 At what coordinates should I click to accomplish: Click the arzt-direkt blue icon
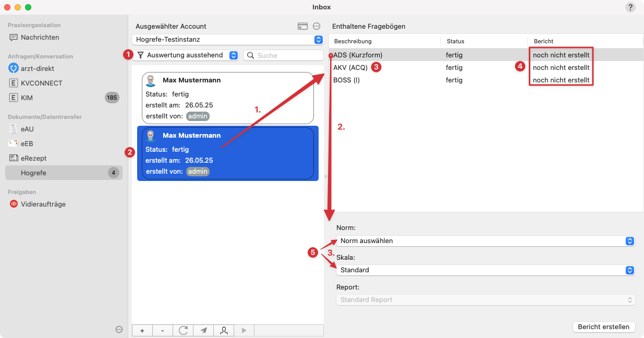pos(14,68)
